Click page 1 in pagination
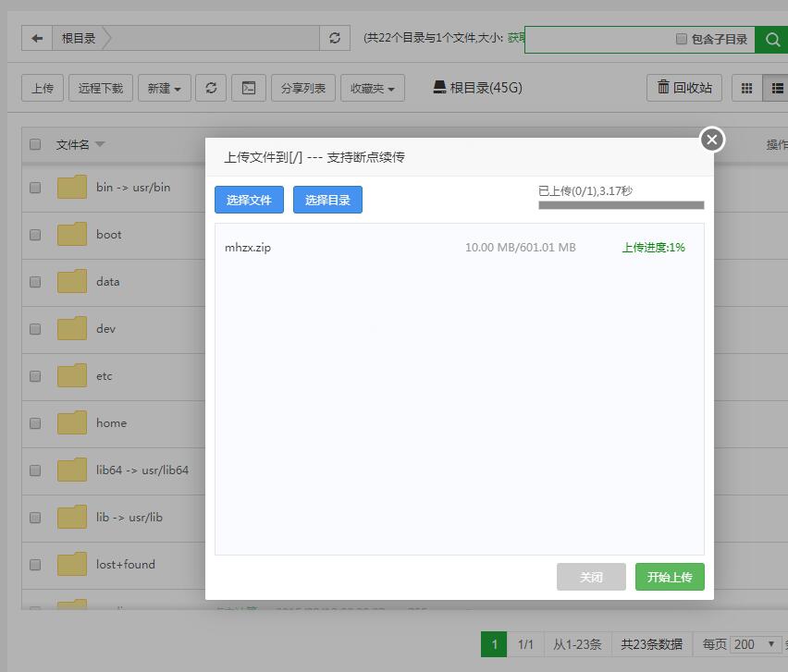788x672 pixels. click(x=494, y=644)
